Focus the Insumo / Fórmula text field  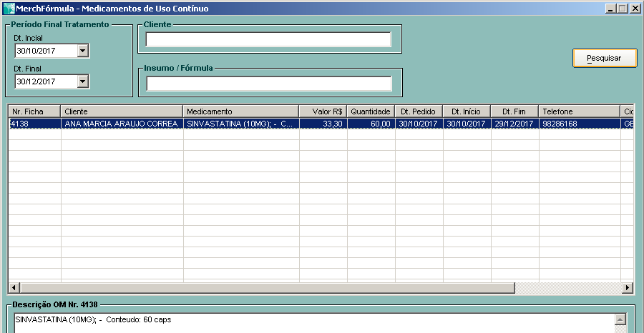pos(268,84)
